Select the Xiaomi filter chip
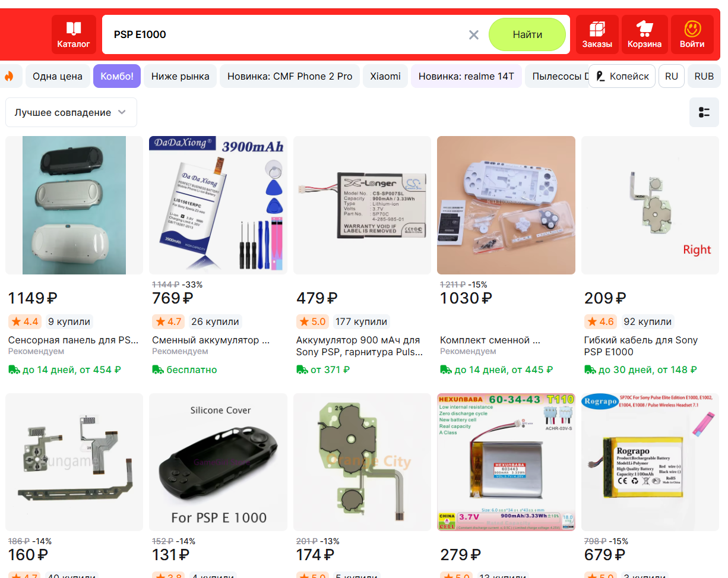Image resolution: width=728 pixels, height=578 pixels. [x=385, y=76]
